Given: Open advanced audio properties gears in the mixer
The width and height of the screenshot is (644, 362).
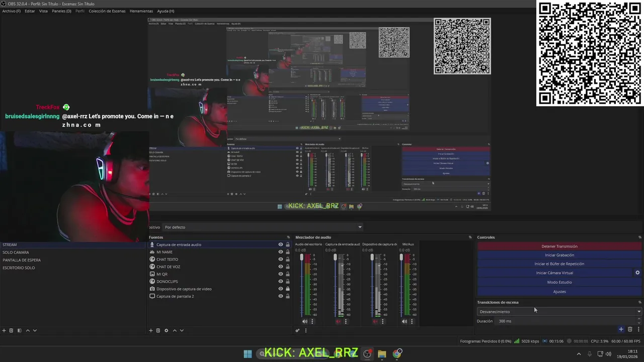Looking at the screenshot, I should click(x=297, y=330).
